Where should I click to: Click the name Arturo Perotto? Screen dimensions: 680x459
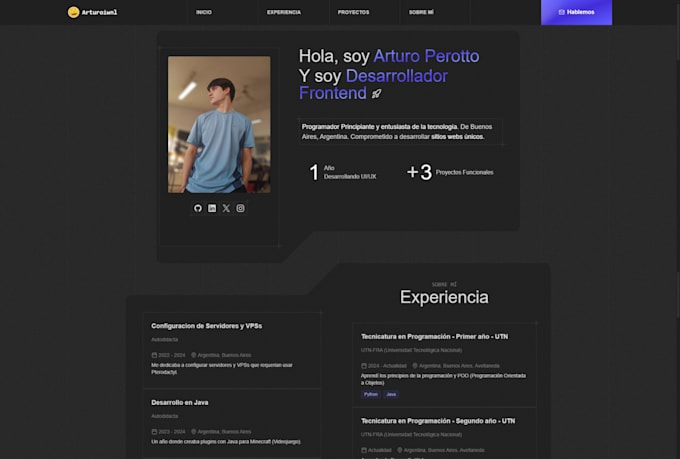[426, 56]
